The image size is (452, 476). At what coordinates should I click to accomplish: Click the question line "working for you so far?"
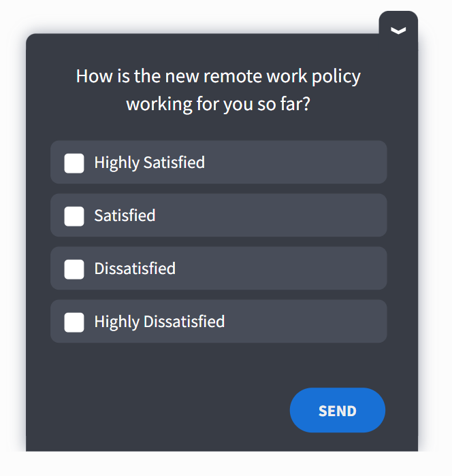coord(218,105)
